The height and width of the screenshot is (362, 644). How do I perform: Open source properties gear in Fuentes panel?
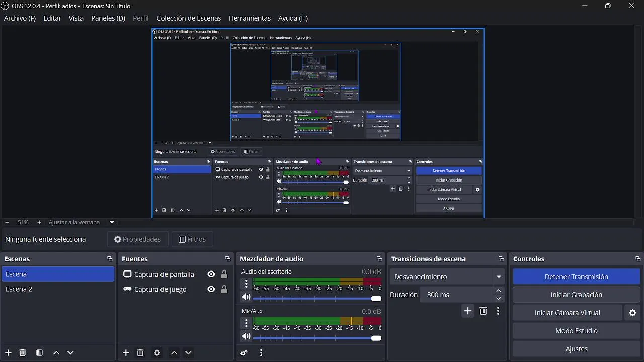tap(157, 353)
